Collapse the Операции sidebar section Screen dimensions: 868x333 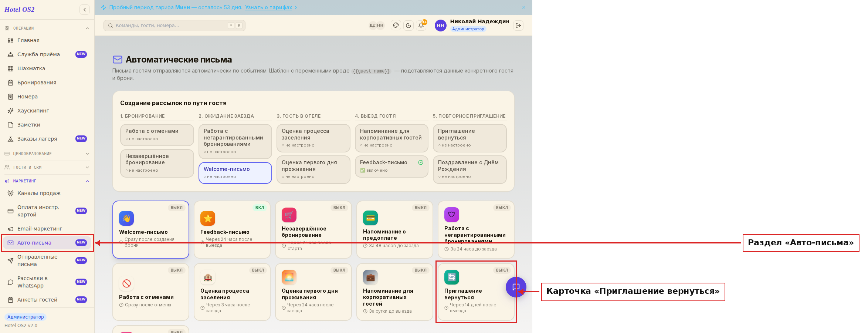click(47, 28)
